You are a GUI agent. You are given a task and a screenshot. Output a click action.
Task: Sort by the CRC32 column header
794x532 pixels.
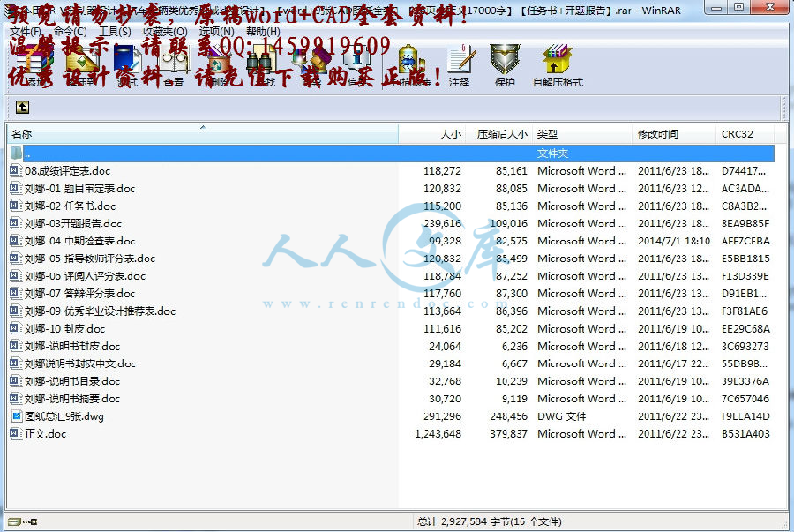(x=745, y=134)
